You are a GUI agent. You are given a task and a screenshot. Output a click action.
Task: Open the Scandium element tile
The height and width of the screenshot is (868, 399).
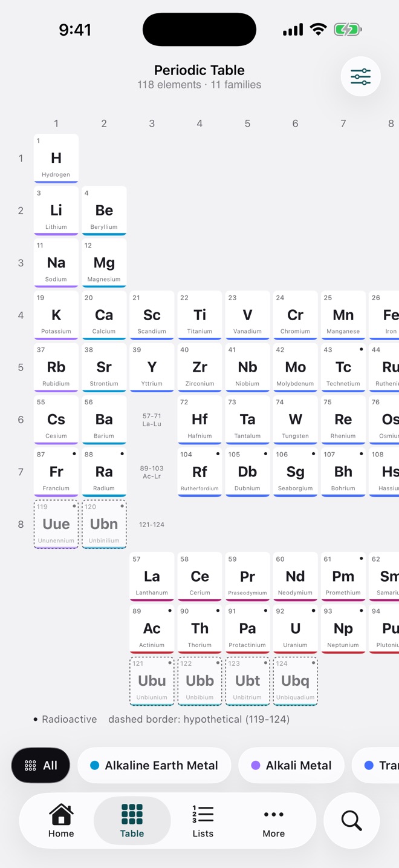pyautogui.click(x=152, y=315)
